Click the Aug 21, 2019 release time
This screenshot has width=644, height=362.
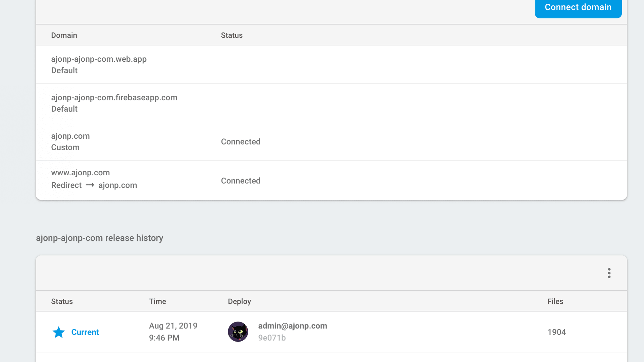(x=173, y=326)
